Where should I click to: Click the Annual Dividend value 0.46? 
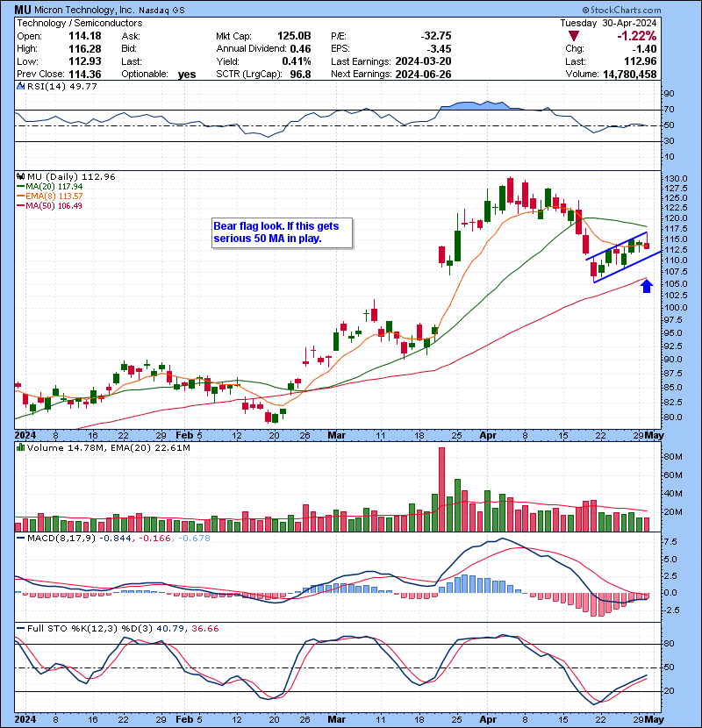point(301,49)
